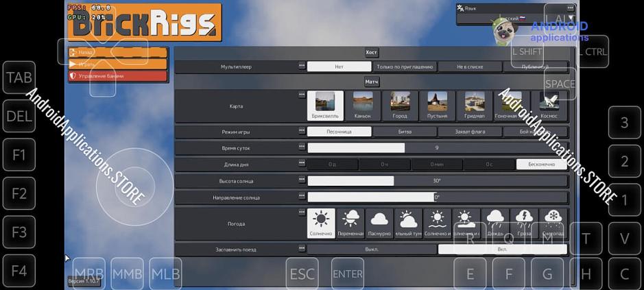The height and width of the screenshot is (290, 644).
Task: Tap the F1 virtual key
Action: click(19, 155)
